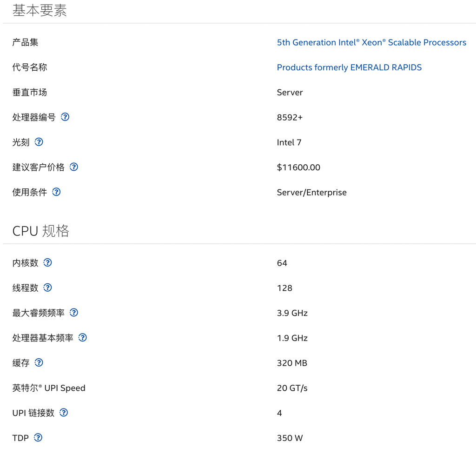Click the 基本要素 section heading
The width and height of the screenshot is (476, 455).
(x=40, y=10)
